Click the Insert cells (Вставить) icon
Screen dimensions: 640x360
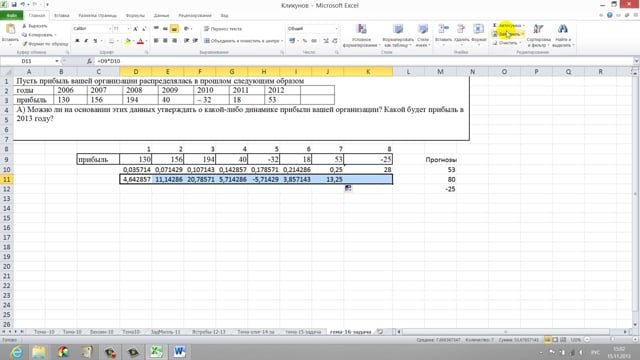coord(443,29)
